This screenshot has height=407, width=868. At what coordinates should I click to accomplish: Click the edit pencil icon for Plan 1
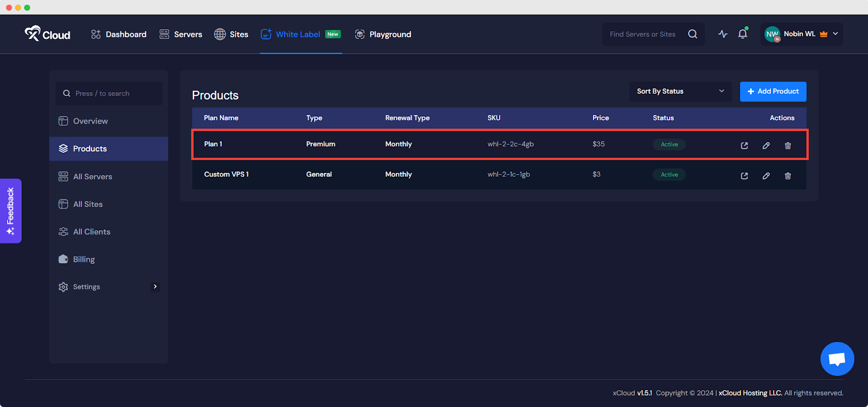pyautogui.click(x=766, y=145)
